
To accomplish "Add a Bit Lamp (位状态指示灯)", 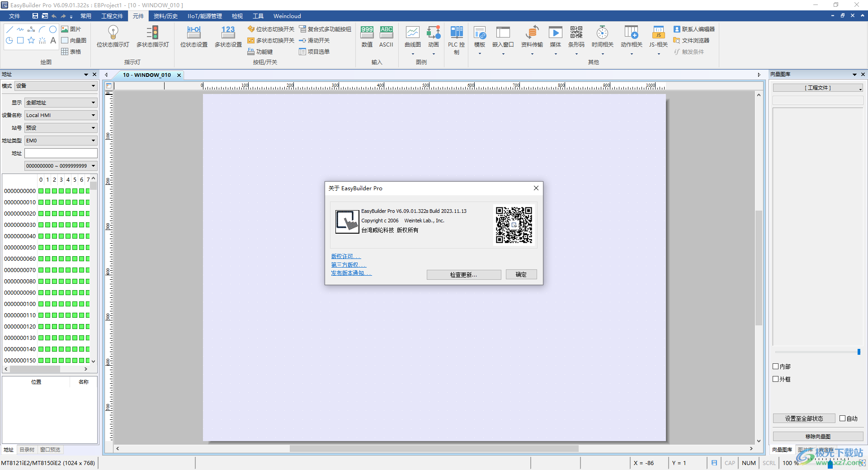I will (x=113, y=37).
